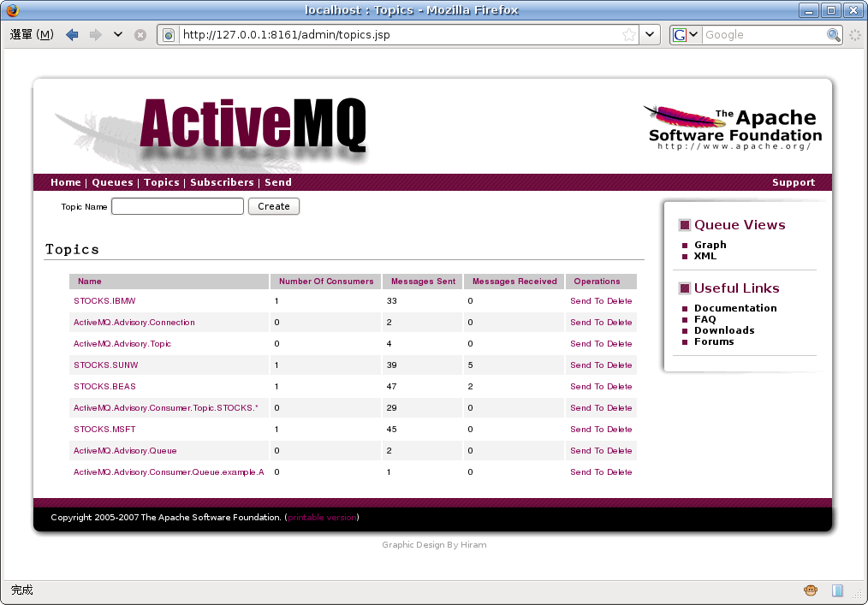Open ActiveMQ.Advisory.Consumer.Topic.STOCKS.* topic
The height and width of the screenshot is (605, 868).
165,408
